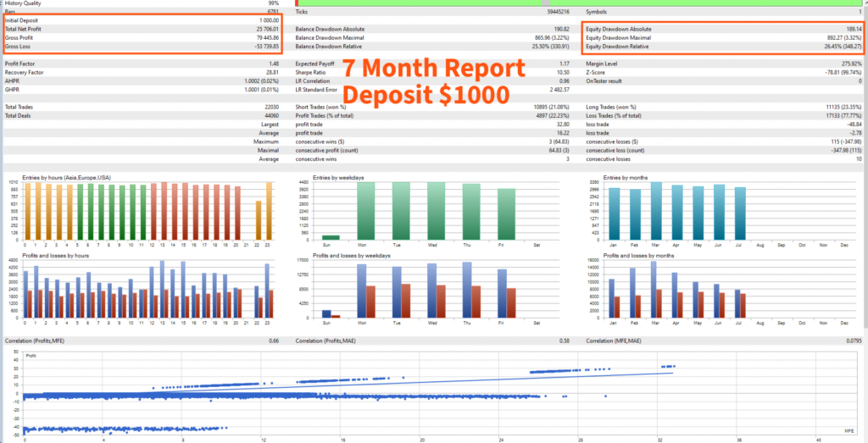Select average profit trade value '16.22'
Viewport: 868px width, 443px height.
coord(564,133)
